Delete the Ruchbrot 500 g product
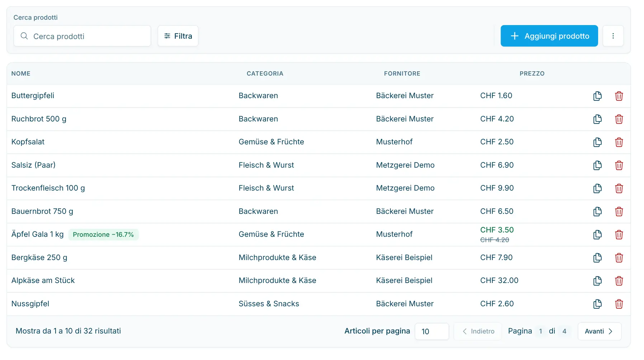 pyautogui.click(x=619, y=119)
